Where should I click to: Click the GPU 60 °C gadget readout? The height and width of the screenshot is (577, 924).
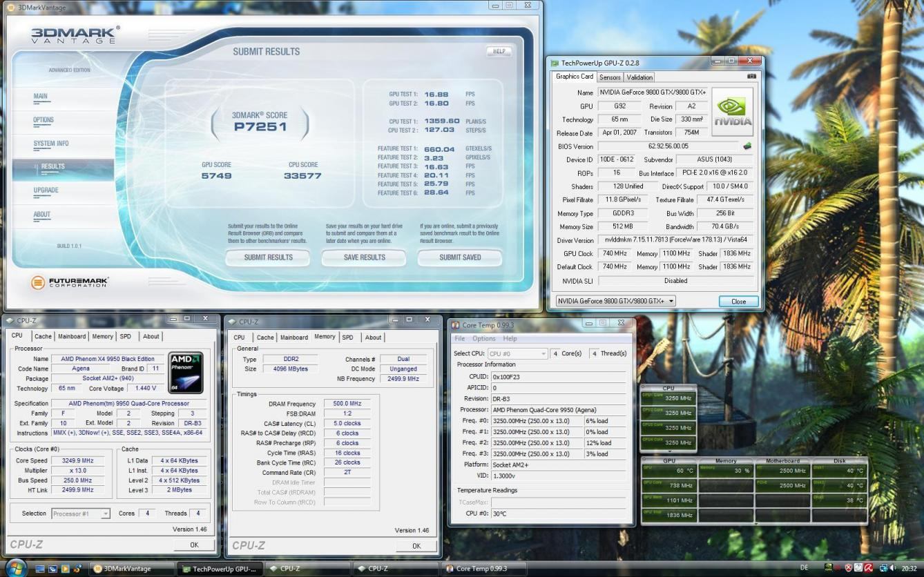pos(670,471)
